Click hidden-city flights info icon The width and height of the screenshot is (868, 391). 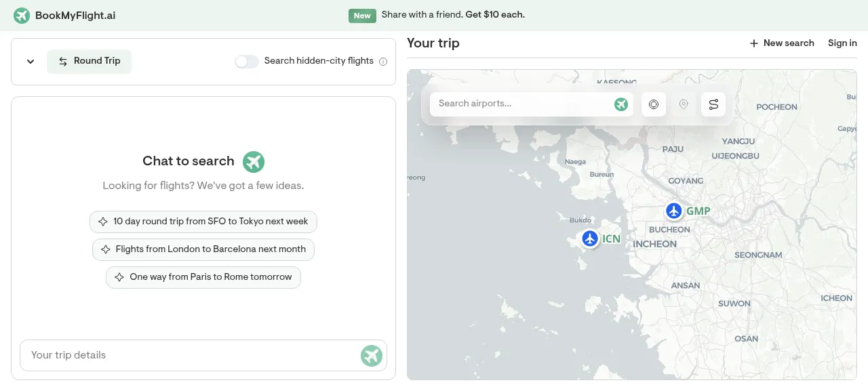point(383,62)
